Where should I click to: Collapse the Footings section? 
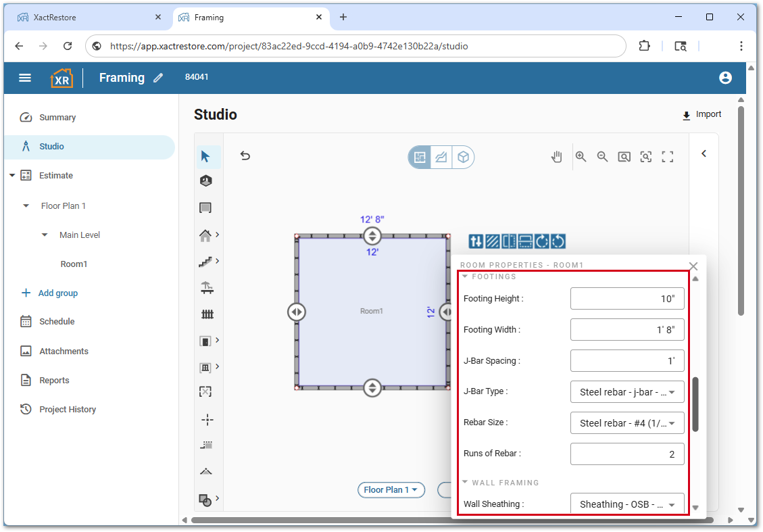pyautogui.click(x=465, y=276)
